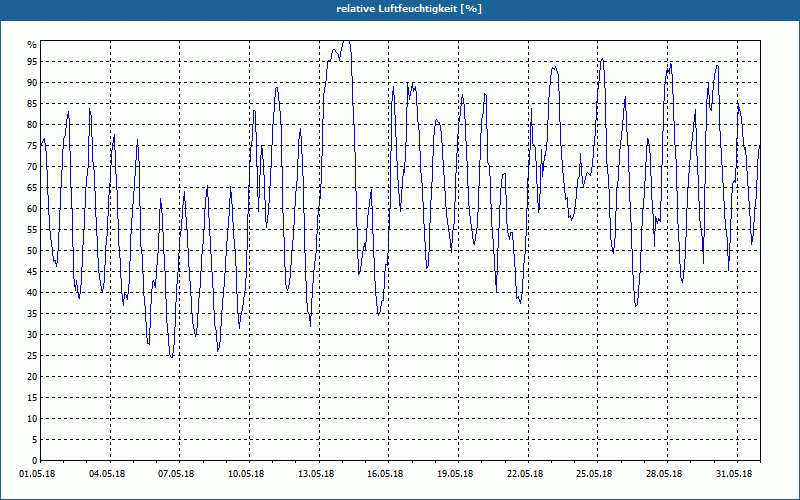The width and height of the screenshot is (800, 500).
Task: Click the date label '13.05.18'
Action: tap(316, 474)
